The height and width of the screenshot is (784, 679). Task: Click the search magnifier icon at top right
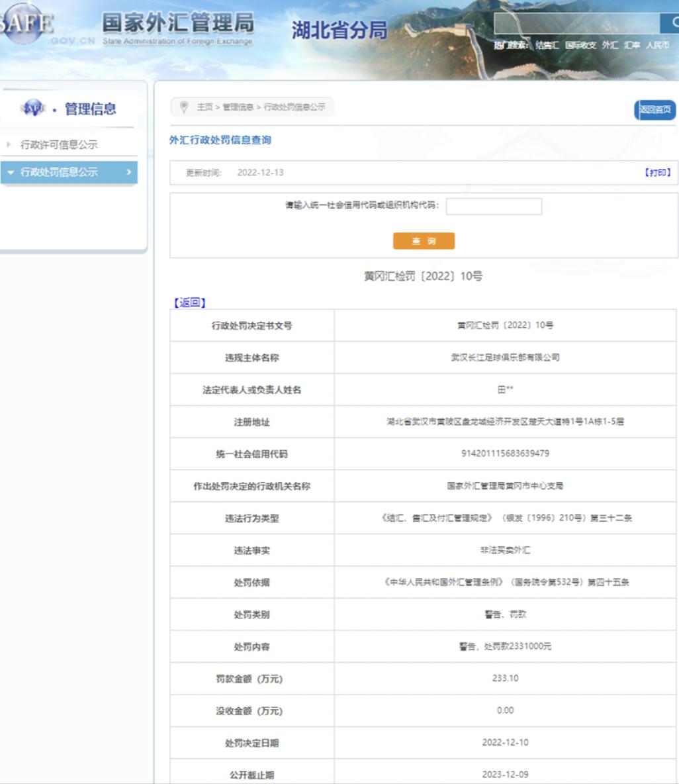pos(673,22)
